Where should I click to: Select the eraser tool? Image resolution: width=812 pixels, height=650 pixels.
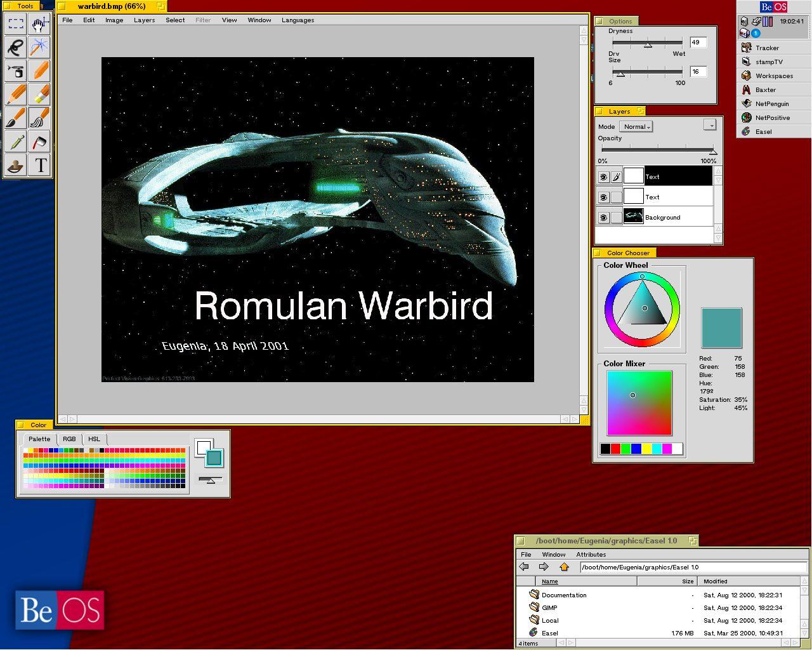pos(39,95)
